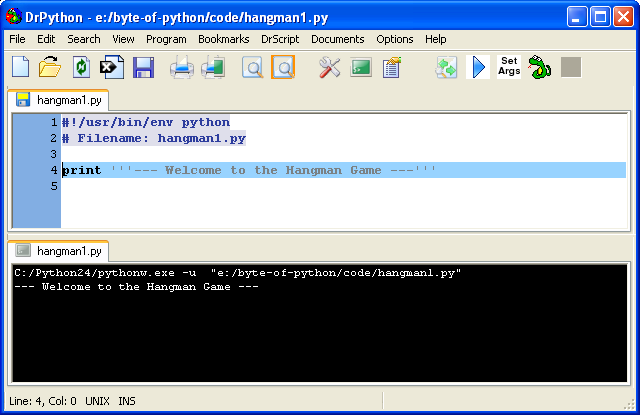The width and height of the screenshot is (640, 415).
Task: Open the Options menu
Action: 395,39
